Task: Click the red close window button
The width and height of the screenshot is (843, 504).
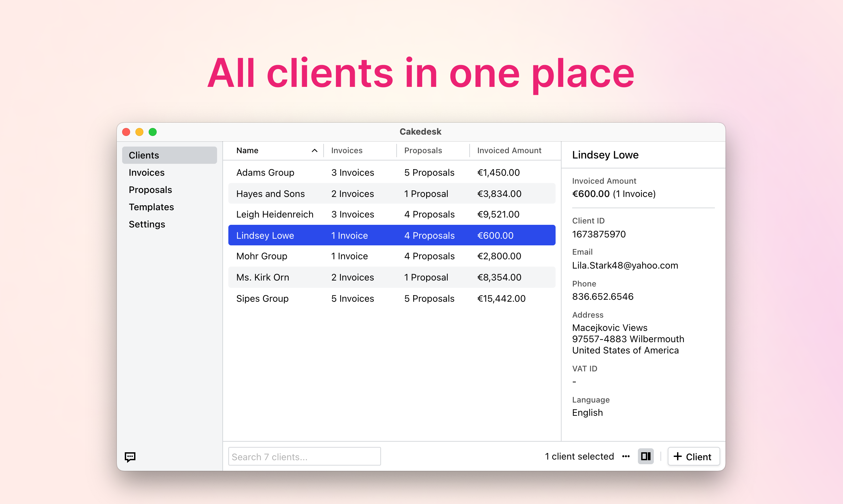Action: [126, 132]
